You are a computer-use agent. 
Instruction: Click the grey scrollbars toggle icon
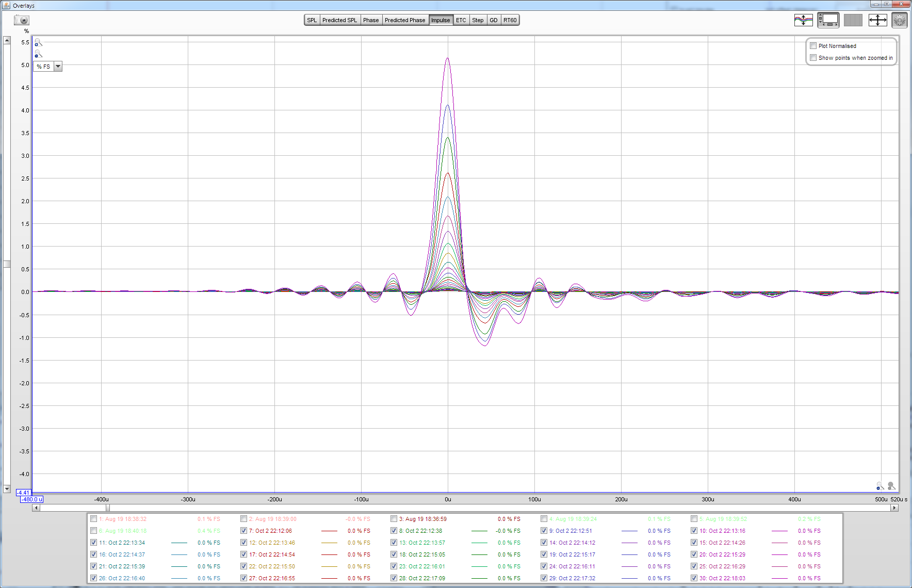pyautogui.click(x=853, y=20)
